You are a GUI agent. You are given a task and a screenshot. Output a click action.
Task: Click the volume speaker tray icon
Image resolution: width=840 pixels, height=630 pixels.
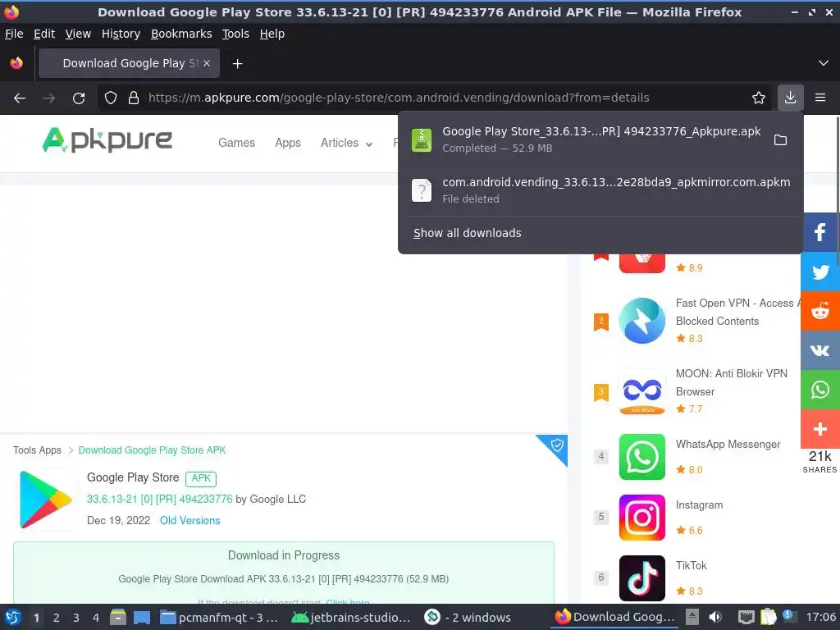(715, 617)
